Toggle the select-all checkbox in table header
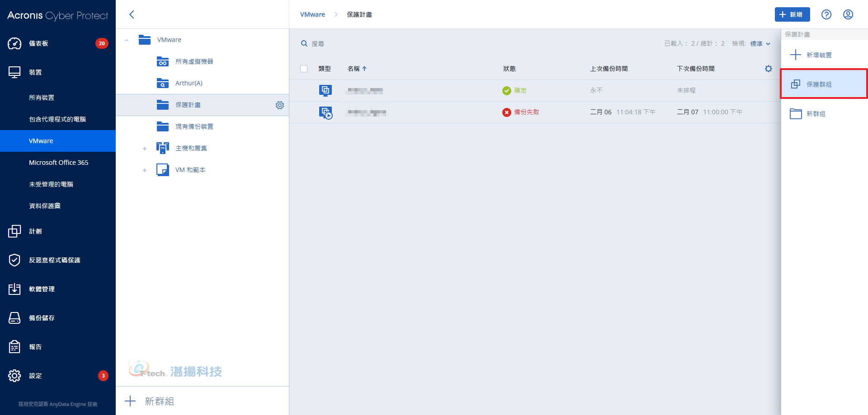This screenshot has width=868, height=415. click(304, 69)
